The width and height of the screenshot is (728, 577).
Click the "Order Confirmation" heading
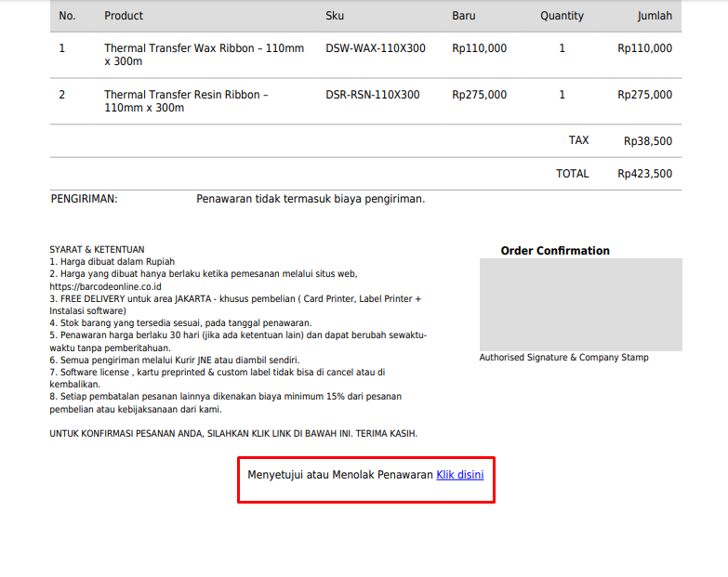(555, 251)
